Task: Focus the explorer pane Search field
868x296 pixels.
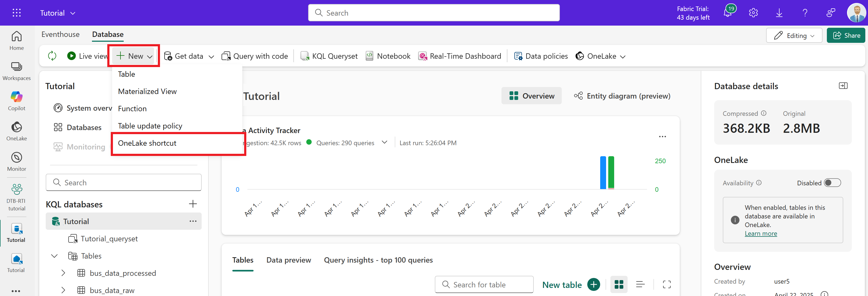Action: (124, 183)
